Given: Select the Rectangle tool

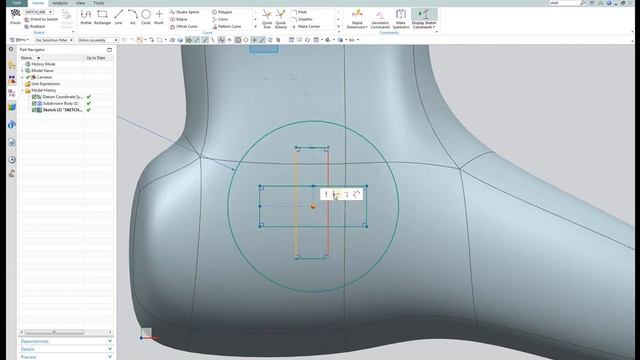Looking at the screenshot, I should (x=102, y=17).
